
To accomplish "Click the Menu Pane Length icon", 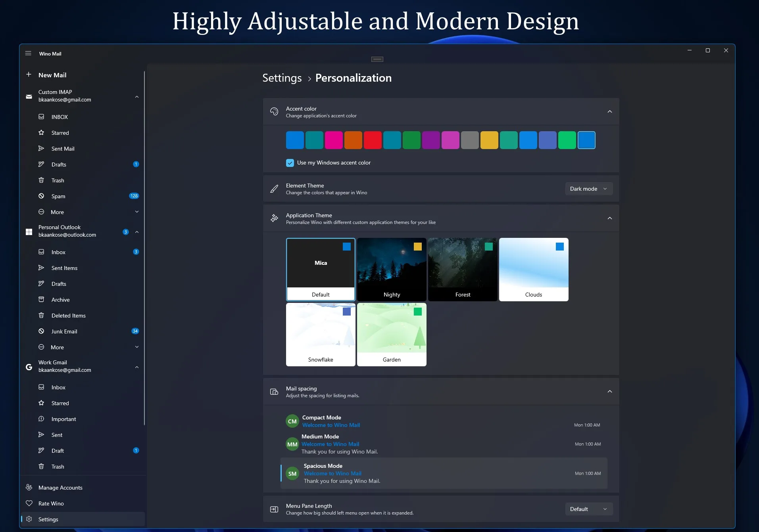I will tap(274, 509).
